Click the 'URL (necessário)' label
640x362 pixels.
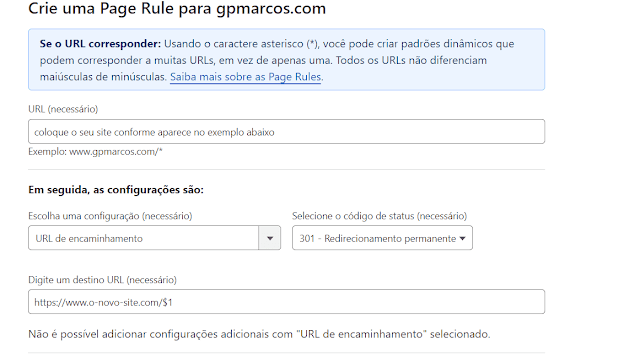tap(63, 109)
